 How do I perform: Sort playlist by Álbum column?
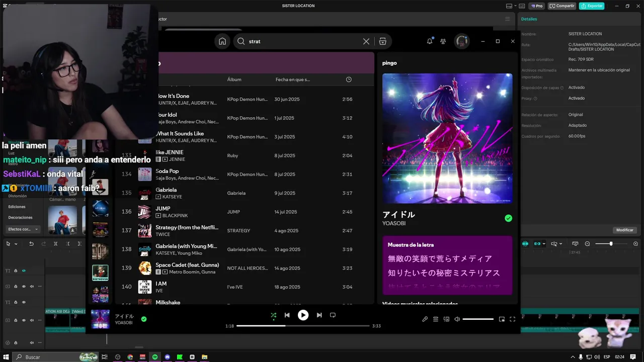point(234,79)
